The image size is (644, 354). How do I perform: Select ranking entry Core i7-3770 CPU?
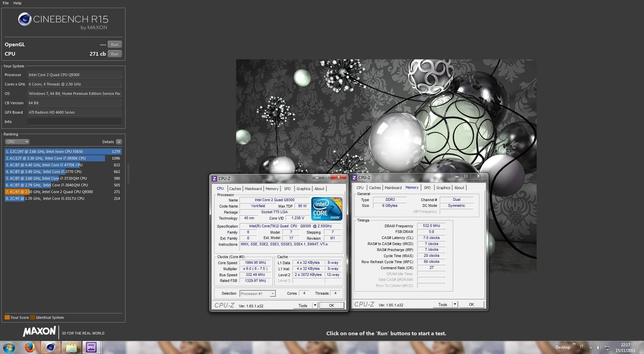(x=63, y=172)
